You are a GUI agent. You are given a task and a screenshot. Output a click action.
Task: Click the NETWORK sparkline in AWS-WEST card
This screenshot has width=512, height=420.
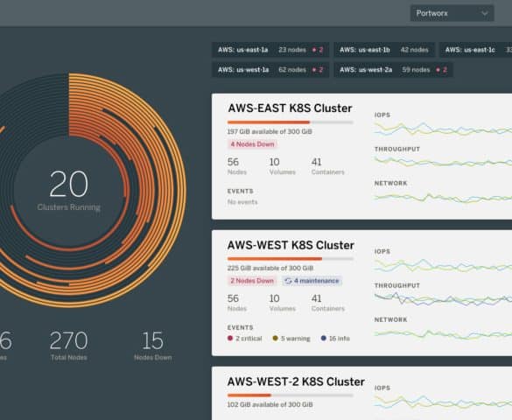point(443,334)
